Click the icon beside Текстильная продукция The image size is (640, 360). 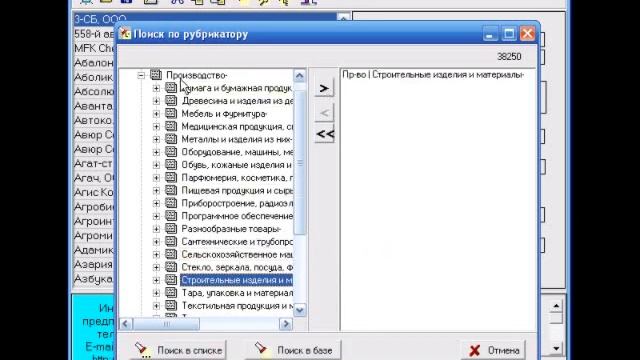(171, 306)
